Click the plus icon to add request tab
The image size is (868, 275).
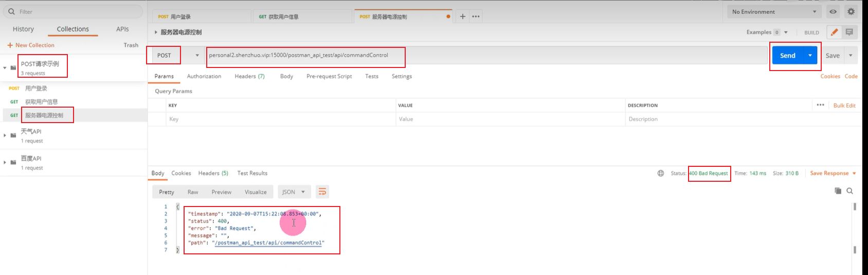tap(462, 16)
